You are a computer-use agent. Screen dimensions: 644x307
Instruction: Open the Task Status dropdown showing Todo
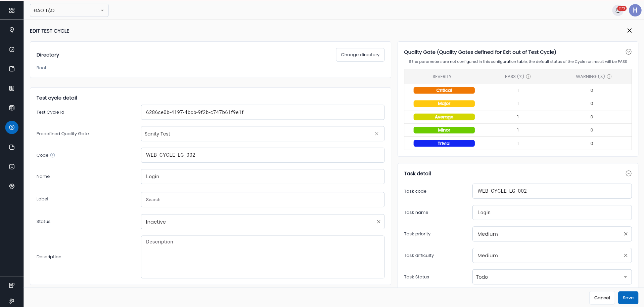(x=552, y=277)
